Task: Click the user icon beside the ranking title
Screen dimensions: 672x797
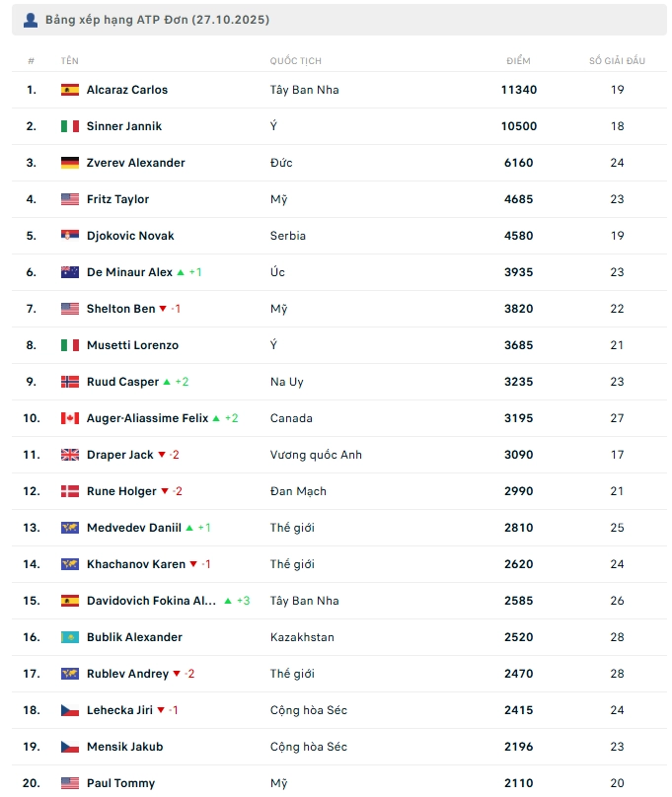Action: tap(31, 20)
